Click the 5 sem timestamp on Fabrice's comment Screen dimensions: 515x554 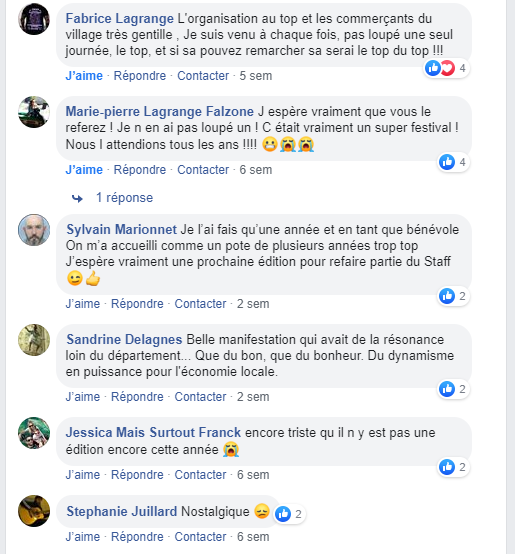coord(256,76)
